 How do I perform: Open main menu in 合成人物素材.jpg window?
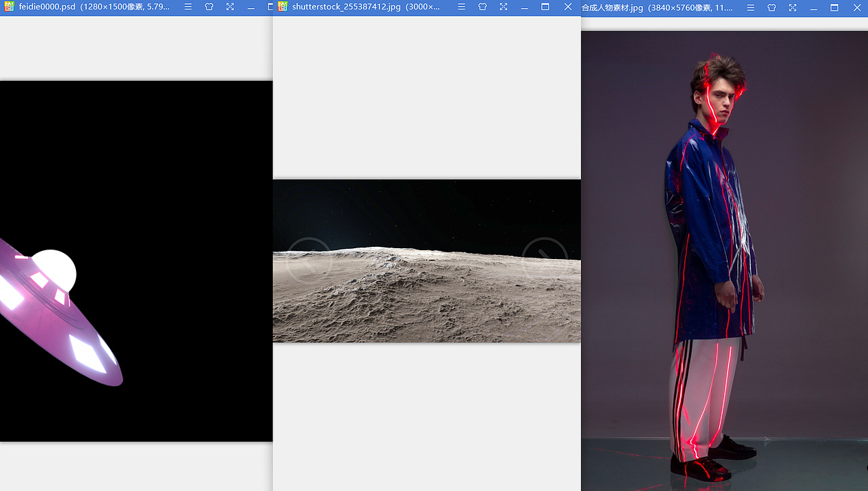point(750,7)
